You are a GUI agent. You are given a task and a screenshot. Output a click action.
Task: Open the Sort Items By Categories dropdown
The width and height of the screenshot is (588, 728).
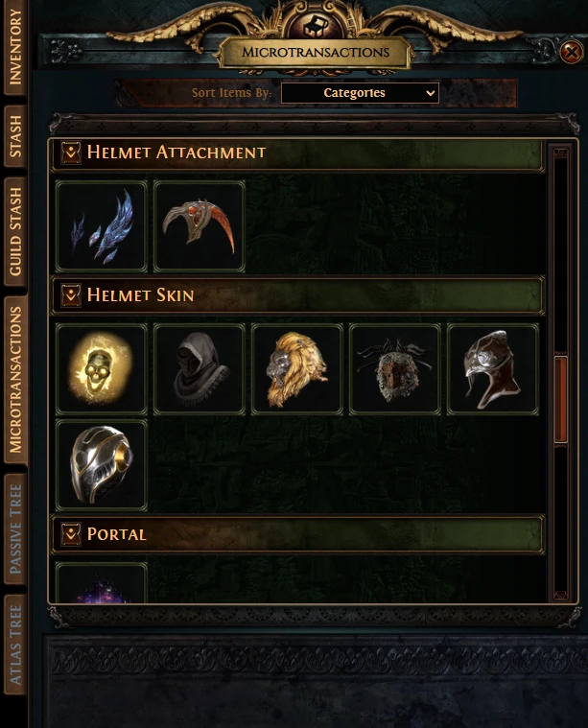click(360, 93)
